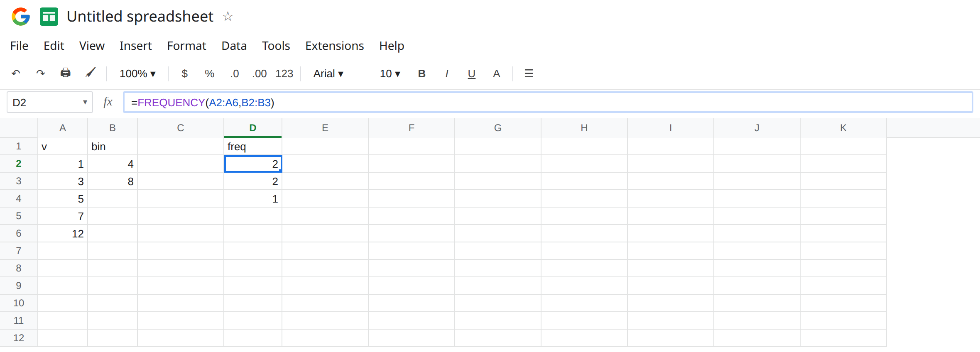Image resolution: width=980 pixels, height=352 pixels.
Task: Select the cell with value 8
Action: pos(113,181)
